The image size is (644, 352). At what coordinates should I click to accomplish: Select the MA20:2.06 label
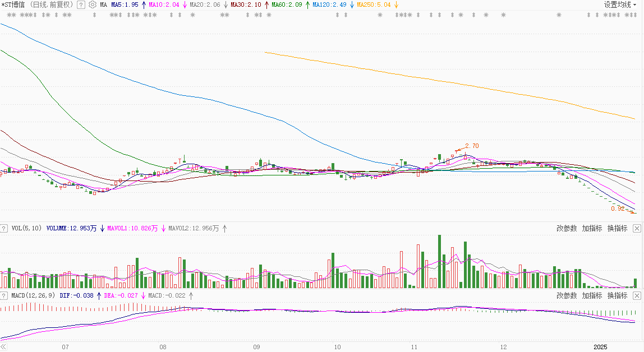(x=205, y=5)
